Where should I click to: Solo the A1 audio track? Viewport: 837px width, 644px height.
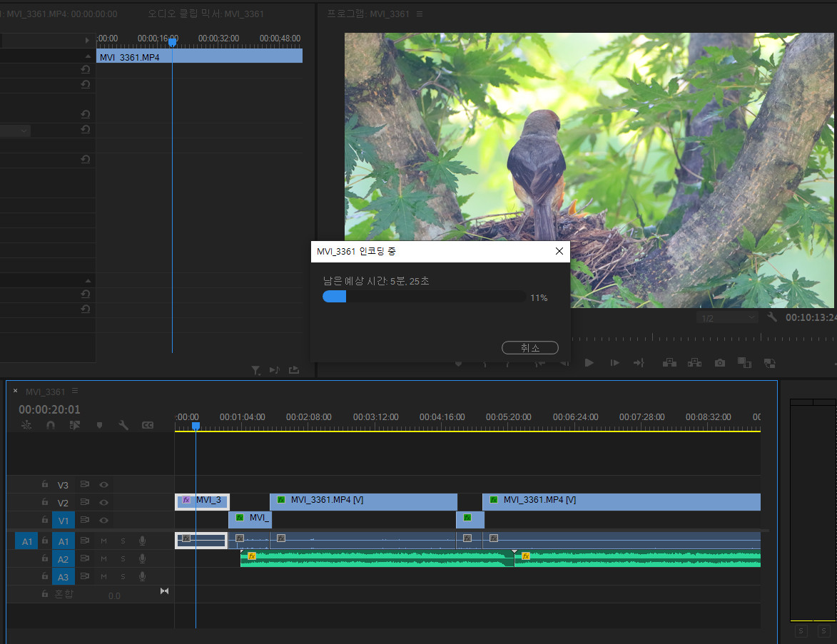point(123,541)
